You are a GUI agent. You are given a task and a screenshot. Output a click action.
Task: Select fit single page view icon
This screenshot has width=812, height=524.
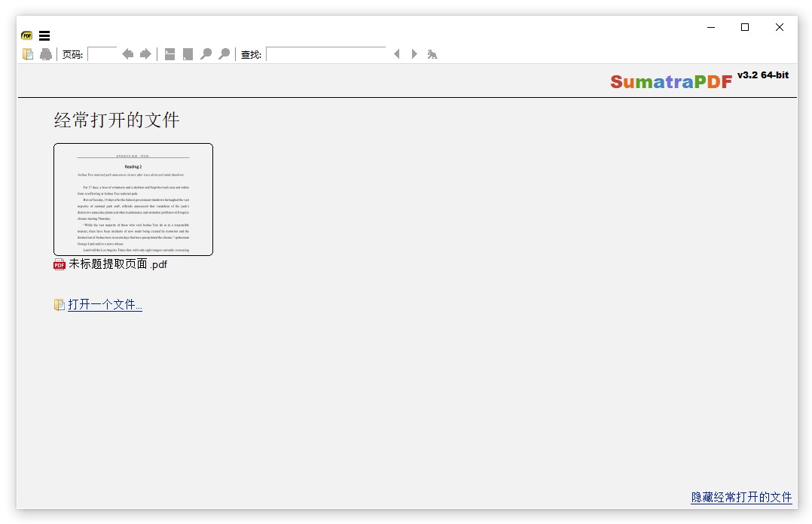tap(188, 54)
